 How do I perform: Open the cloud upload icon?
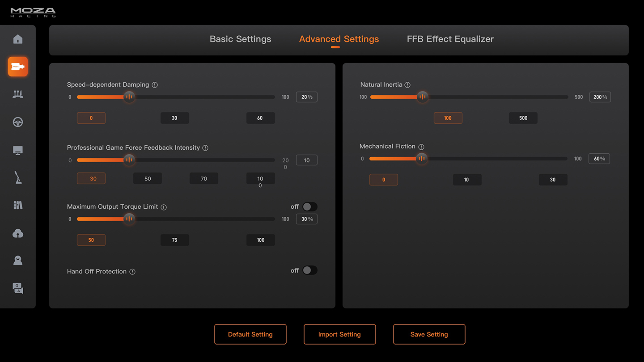point(18,233)
